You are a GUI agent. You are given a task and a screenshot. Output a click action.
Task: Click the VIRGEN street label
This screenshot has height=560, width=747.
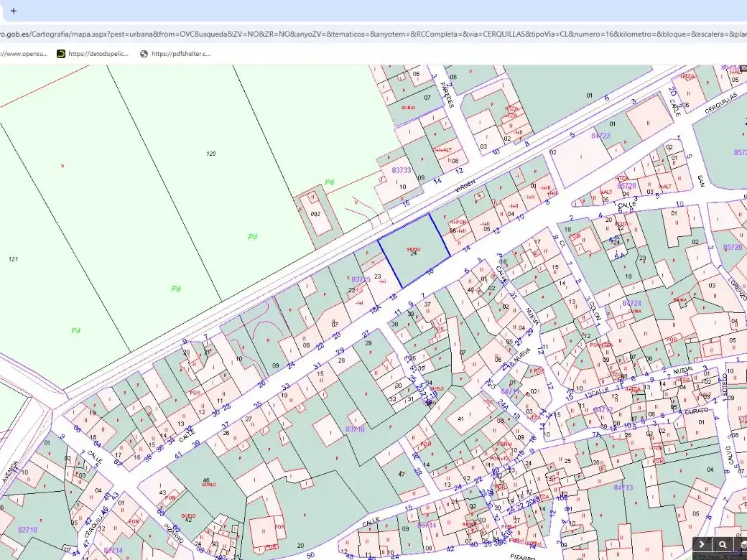click(465, 186)
